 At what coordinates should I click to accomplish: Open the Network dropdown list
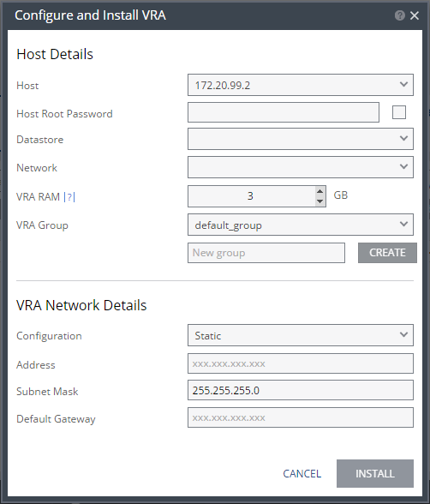pos(301,167)
